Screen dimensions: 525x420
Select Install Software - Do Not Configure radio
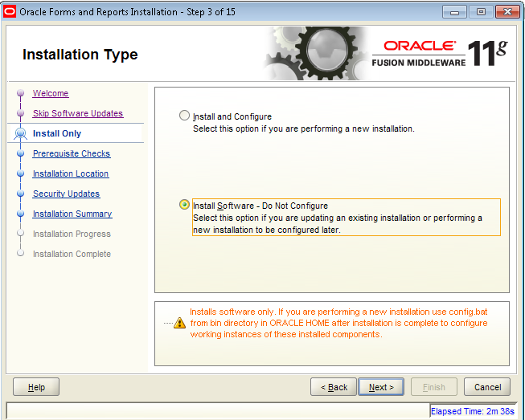coord(184,204)
